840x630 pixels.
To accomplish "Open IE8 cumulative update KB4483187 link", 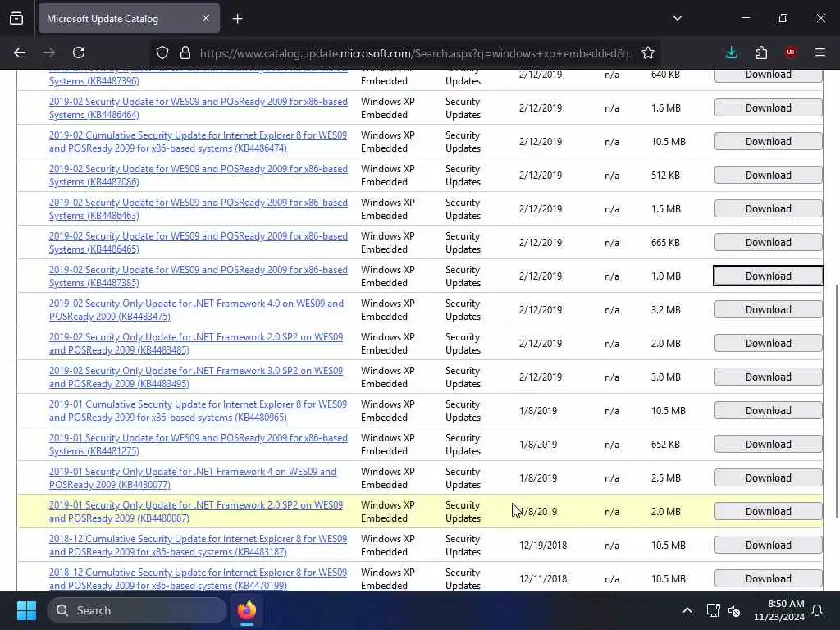I will pyautogui.click(x=199, y=546).
